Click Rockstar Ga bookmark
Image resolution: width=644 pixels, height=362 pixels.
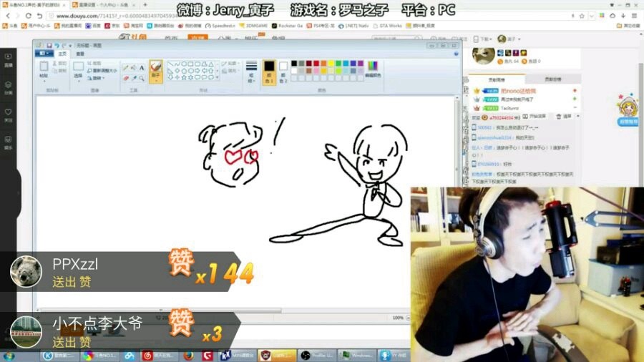click(x=287, y=26)
